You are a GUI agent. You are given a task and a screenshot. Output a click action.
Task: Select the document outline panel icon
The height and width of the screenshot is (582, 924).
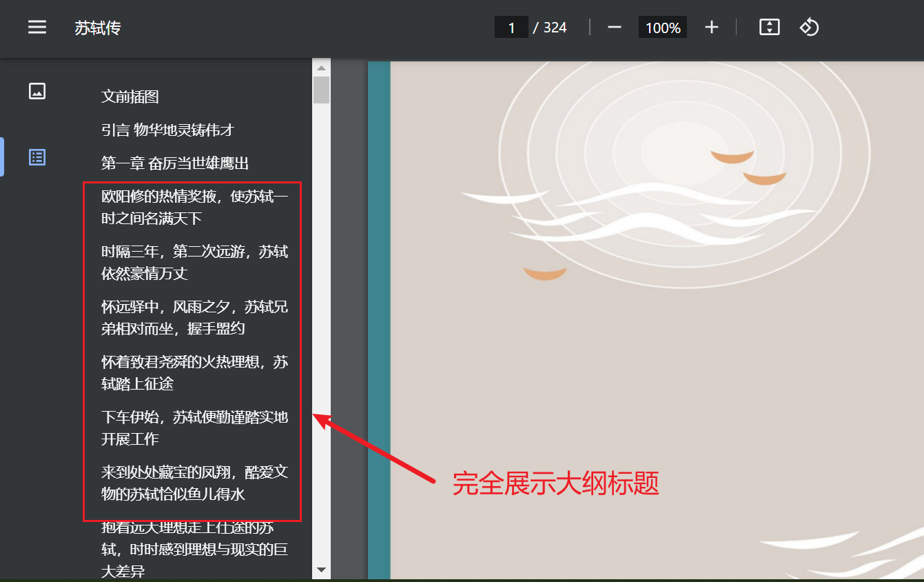tap(37, 157)
